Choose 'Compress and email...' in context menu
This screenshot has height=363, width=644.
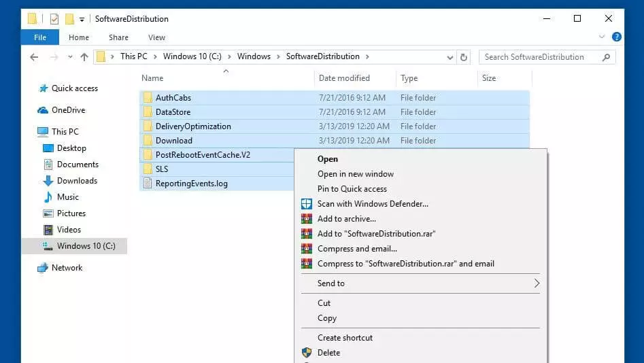pyautogui.click(x=420, y=249)
